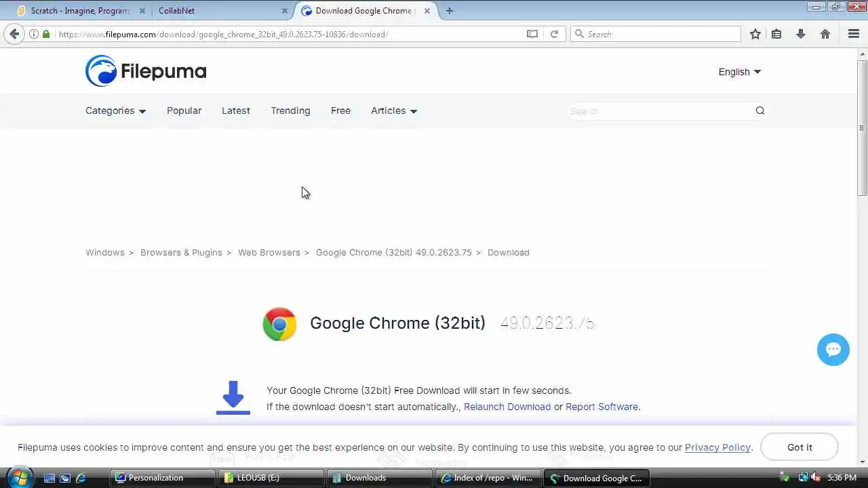Open the chat bubble widget
The width and height of the screenshot is (868, 488).
pyautogui.click(x=833, y=350)
